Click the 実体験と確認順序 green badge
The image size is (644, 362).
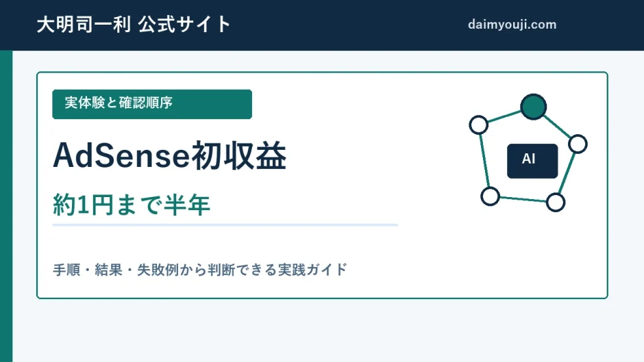[152, 104]
